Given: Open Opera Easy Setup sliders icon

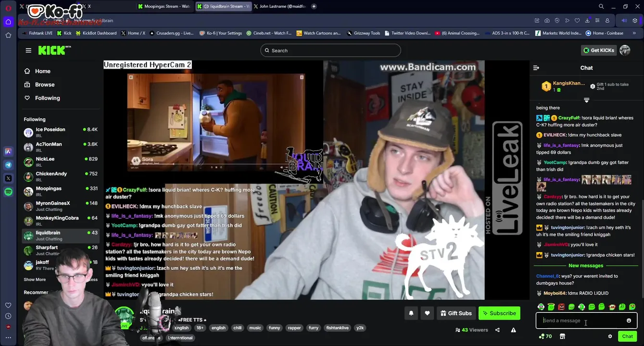Looking at the screenshot, I should click(x=597, y=21).
